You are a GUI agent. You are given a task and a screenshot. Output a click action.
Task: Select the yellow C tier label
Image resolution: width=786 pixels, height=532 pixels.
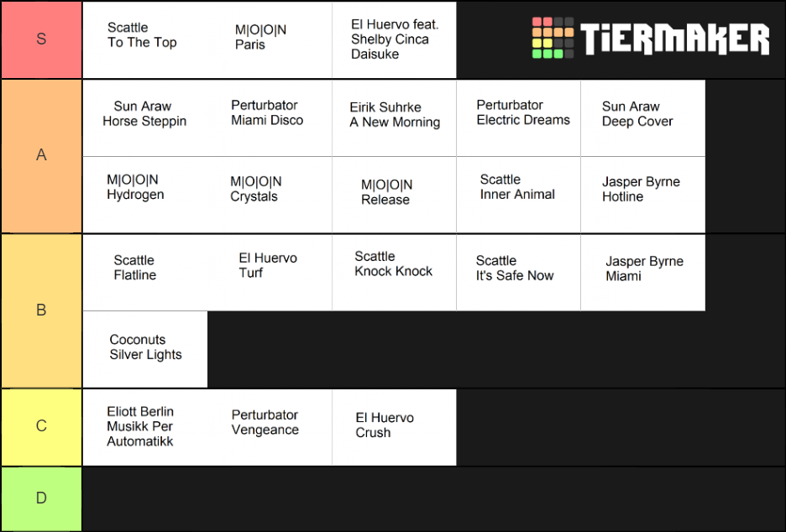click(42, 427)
